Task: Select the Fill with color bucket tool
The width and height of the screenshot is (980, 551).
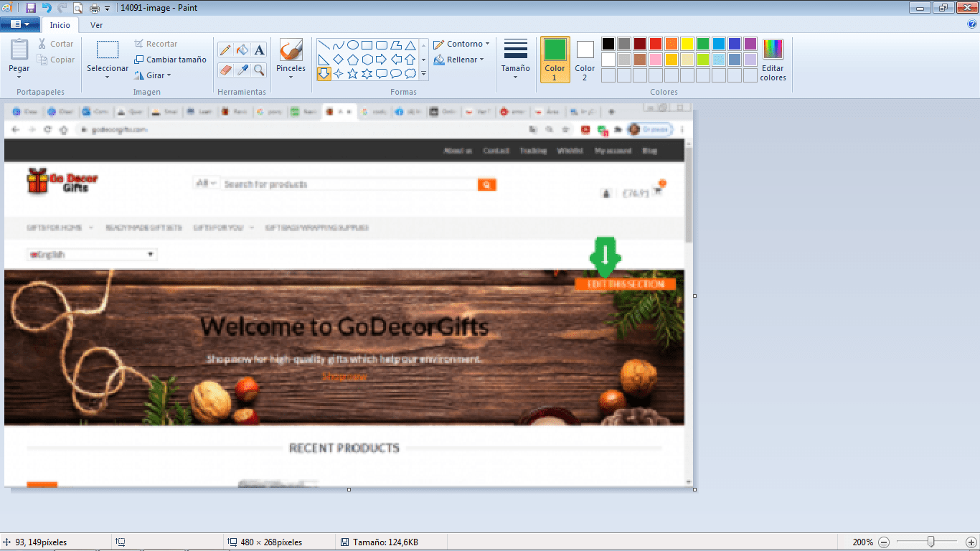Action: [242, 50]
